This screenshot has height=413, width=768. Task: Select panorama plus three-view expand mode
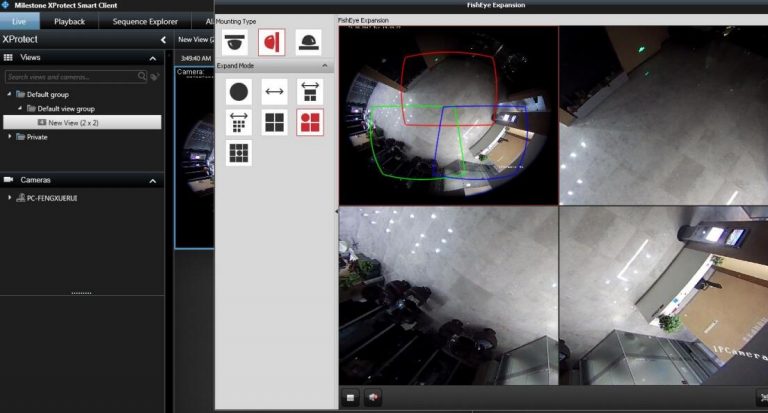(310, 92)
